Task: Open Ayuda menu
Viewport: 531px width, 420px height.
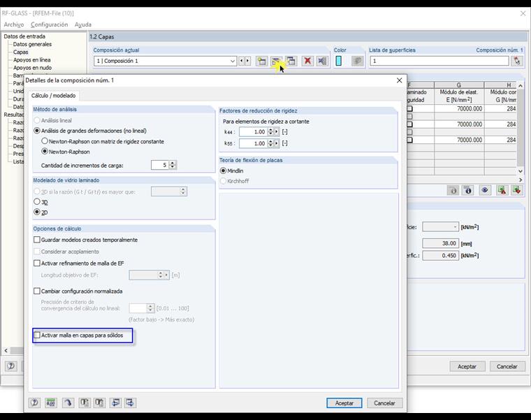Action: (x=82, y=24)
